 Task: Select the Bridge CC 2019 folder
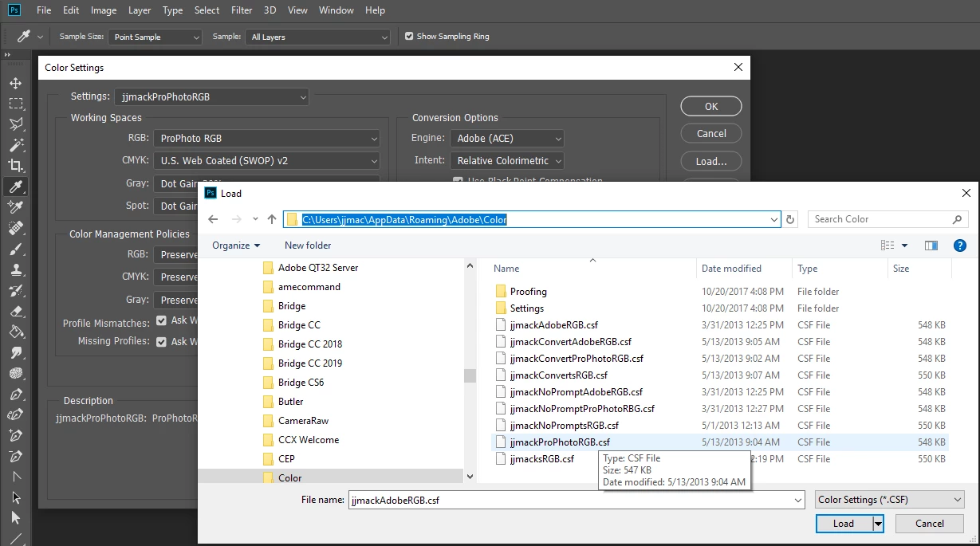point(310,363)
